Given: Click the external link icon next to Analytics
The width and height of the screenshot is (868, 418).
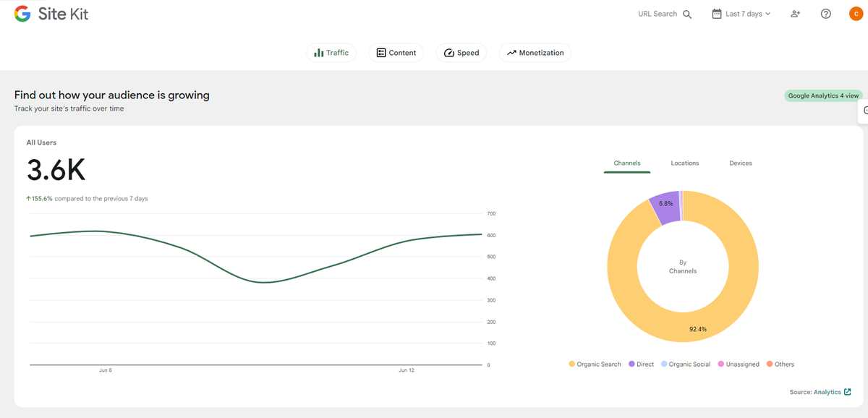Looking at the screenshot, I should click(x=847, y=392).
